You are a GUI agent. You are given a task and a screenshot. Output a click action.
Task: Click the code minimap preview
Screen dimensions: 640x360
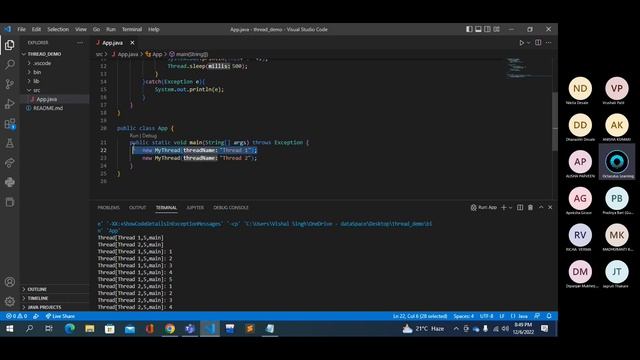tap(529, 68)
